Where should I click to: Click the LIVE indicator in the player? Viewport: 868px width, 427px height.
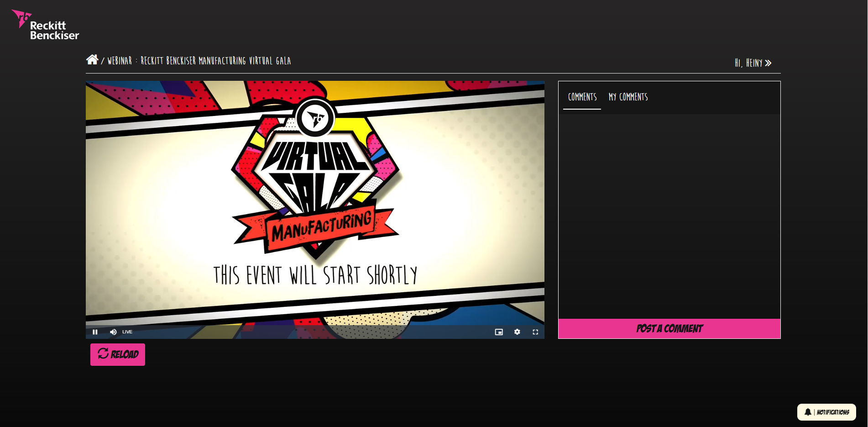127,332
